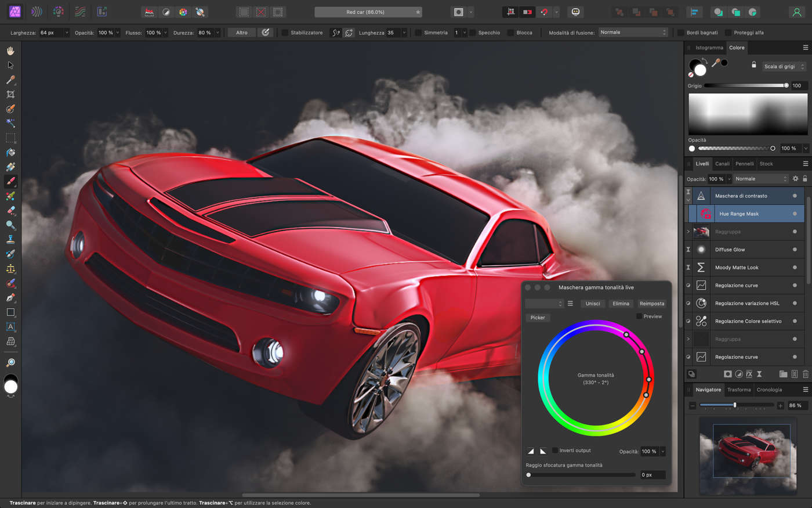The height and width of the screenshot is (508, 812).
Task: Select the Crop tool
Action: [10, 94]
